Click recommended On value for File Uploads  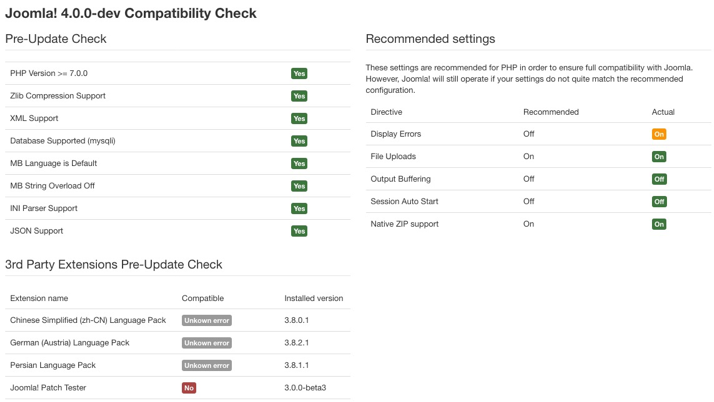point(529,156)
